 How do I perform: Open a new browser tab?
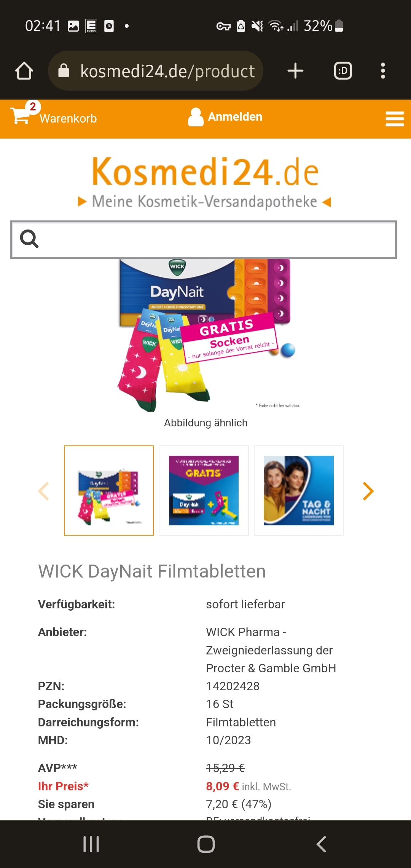pos(295,71)
